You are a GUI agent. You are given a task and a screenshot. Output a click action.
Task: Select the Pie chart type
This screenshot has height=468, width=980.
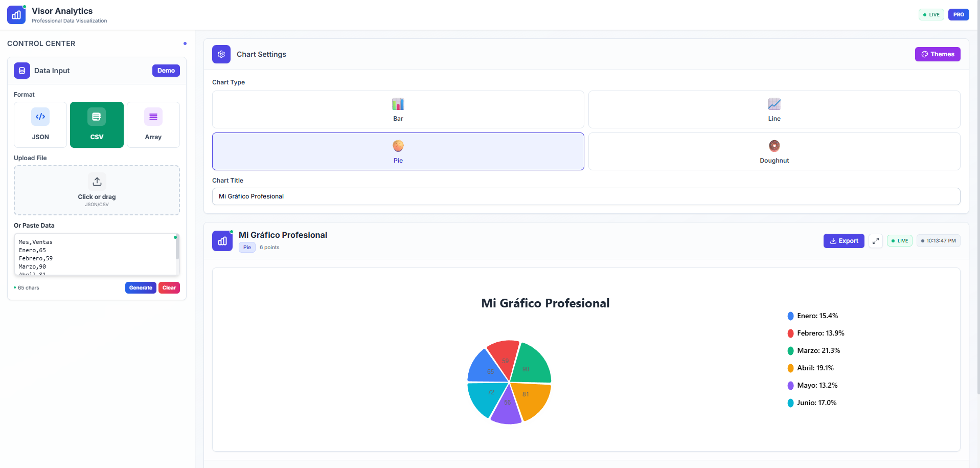[x=398, y=151]
